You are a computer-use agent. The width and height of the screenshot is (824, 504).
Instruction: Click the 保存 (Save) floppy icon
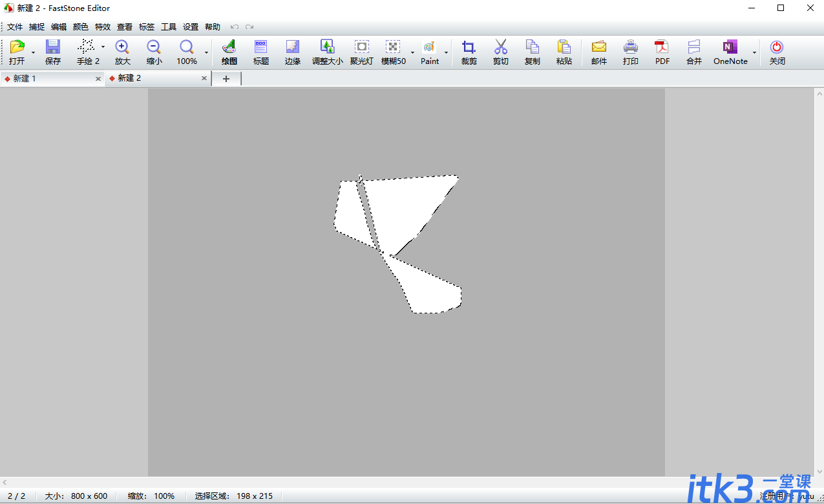click(x=53, y=47)
